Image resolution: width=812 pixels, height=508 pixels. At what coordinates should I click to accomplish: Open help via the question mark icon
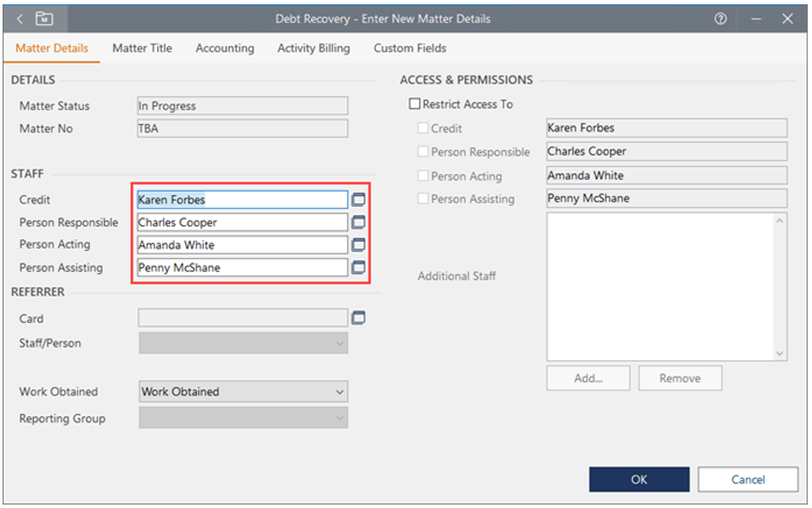(720, 18)
